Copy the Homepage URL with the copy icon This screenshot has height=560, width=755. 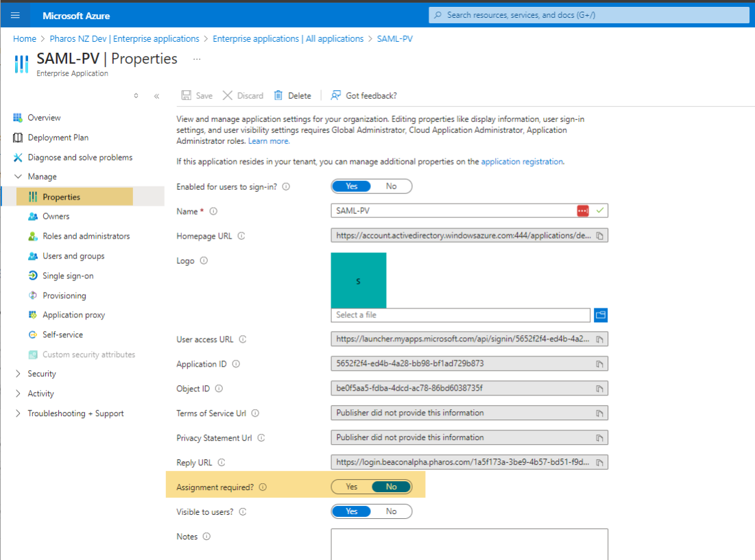[x=599, y=236]
